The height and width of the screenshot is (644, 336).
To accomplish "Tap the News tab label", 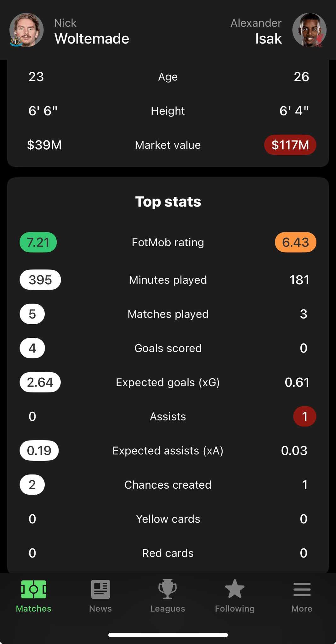I will 100,608.
